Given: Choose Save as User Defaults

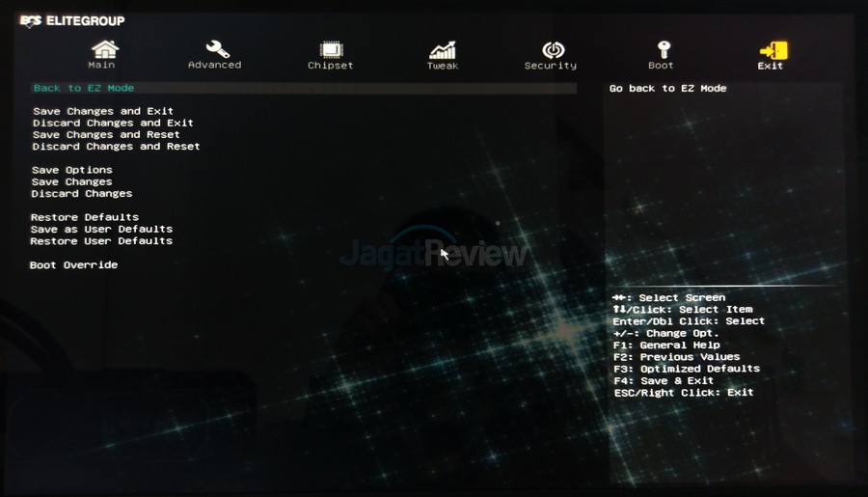Looking at the screenshot, I should pyautogui.click(x=101, y=230).
